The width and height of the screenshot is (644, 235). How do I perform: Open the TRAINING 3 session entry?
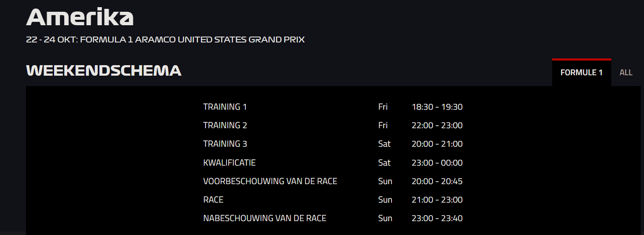click(x=333, y=144)
